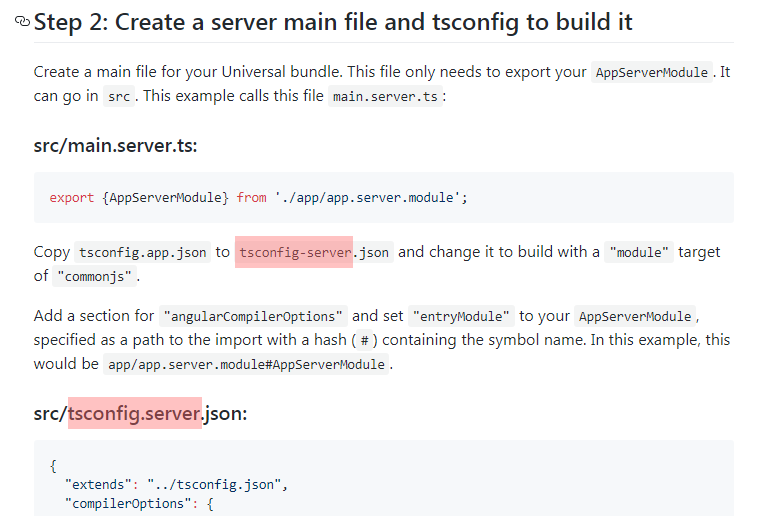
Task: Click the "extends" line in JSON block
Action: (x=176, y=485)
